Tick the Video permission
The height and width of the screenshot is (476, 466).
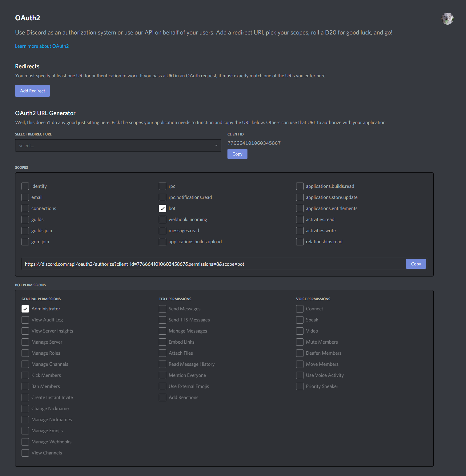[x=300, y=331]
